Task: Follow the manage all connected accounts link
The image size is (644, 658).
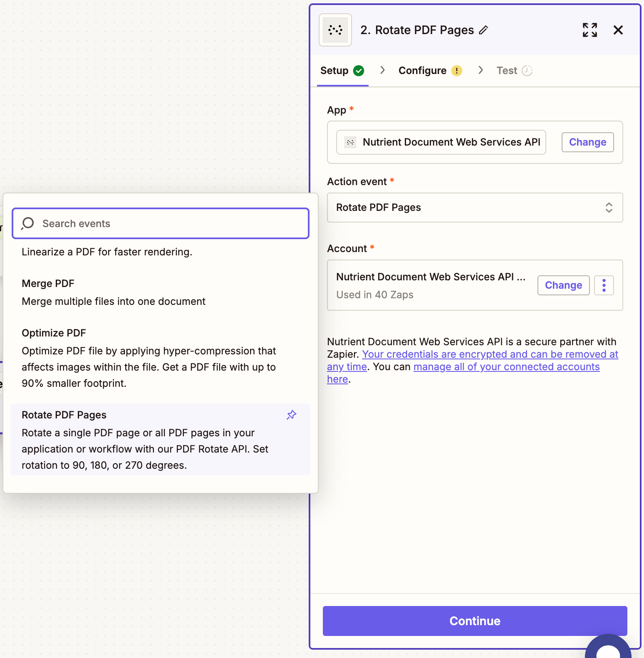Action: click(506, 366)
